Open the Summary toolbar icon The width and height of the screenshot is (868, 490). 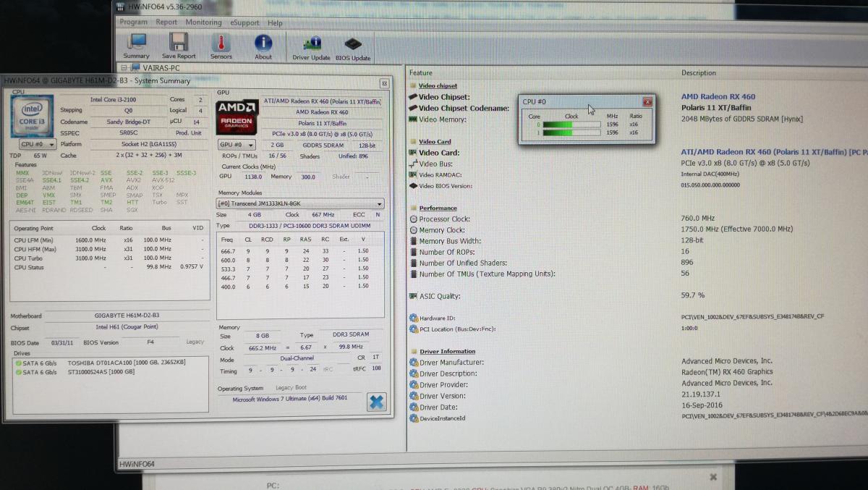136,46
